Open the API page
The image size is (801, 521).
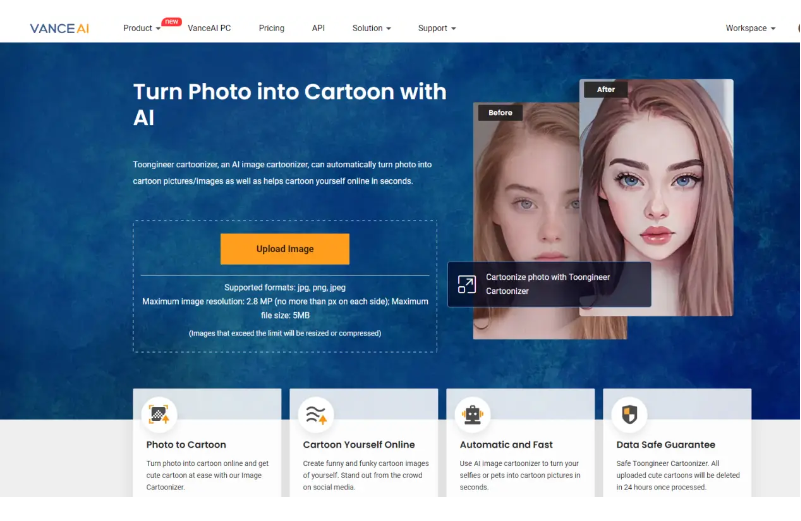(318, 28)
